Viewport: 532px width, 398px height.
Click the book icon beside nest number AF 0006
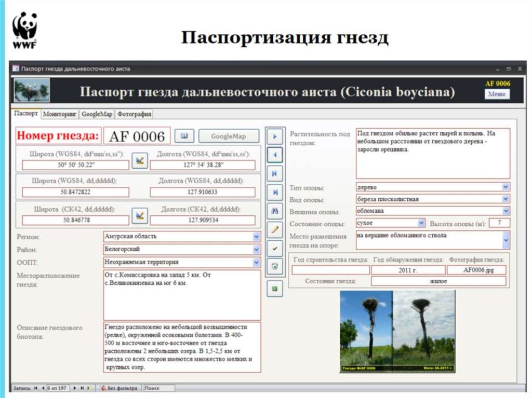click(184, 136)
